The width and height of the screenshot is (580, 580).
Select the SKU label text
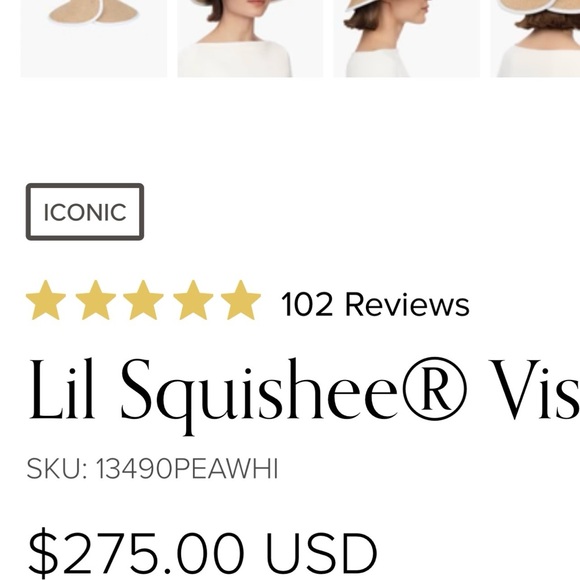click(57, 469)
